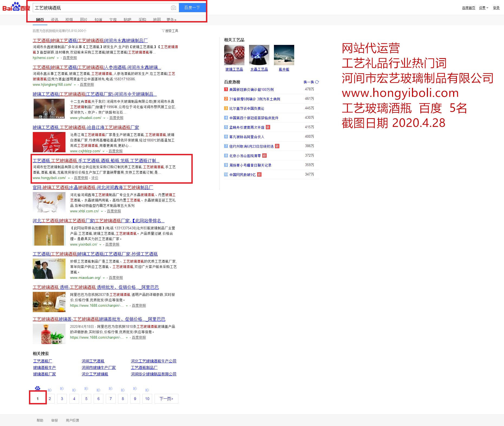This screenshot has height=426, width=504.
Task: Switch to the 视频 tab
Action: (69, 19)
